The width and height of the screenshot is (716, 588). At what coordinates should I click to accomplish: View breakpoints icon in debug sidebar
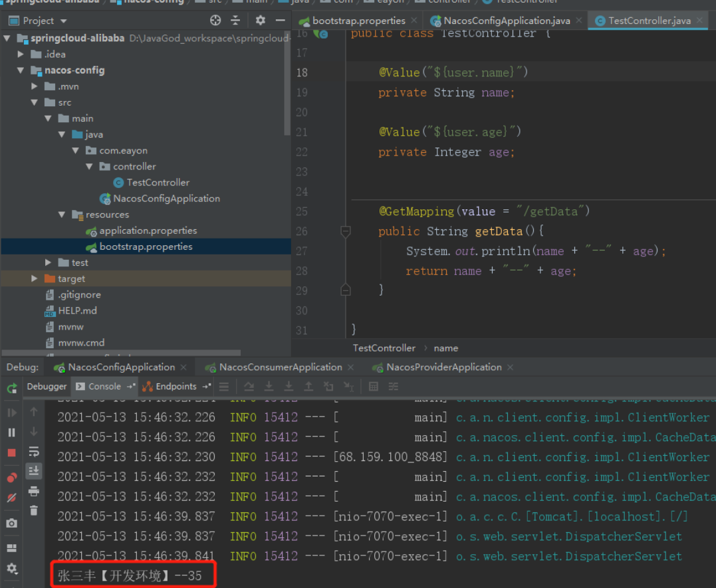12,478
